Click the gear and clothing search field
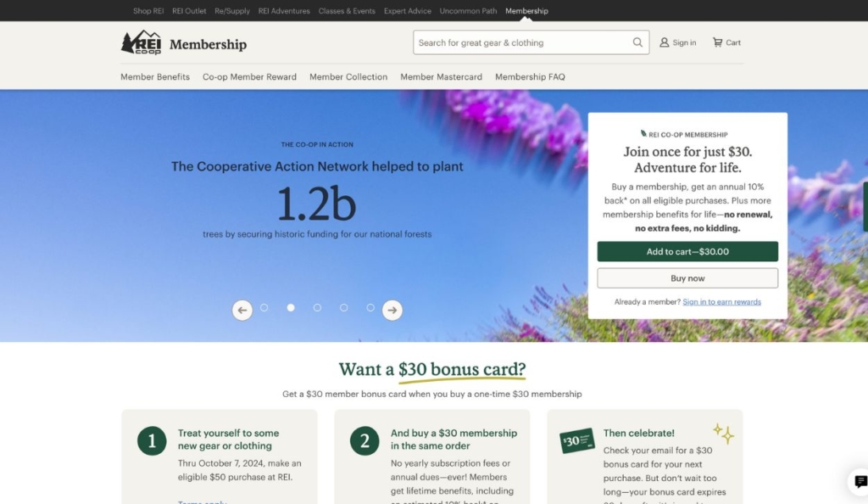Screen dimensions: 868x504 [x=522, y=42]
